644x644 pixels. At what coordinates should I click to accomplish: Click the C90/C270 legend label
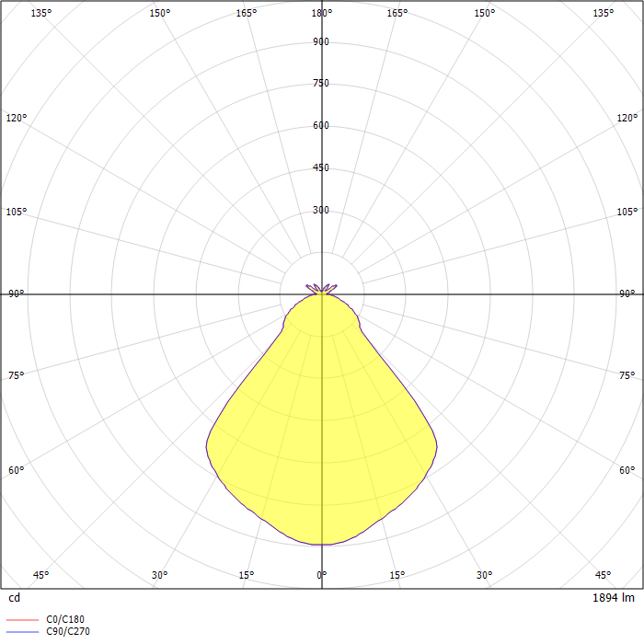click(x=68, y=631)
